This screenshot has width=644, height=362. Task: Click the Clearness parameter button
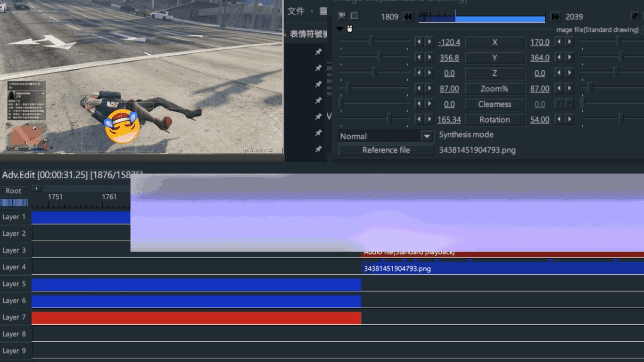click(x=495, y=104)
